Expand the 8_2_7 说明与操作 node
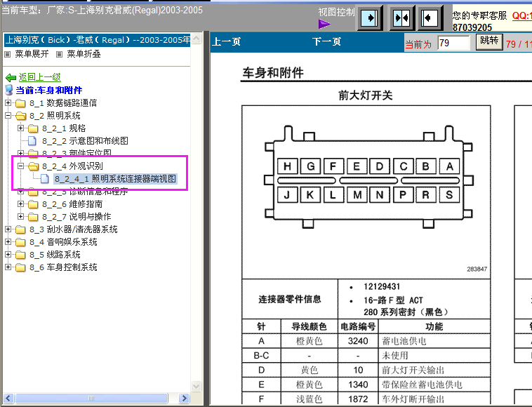 click(20, 216)
